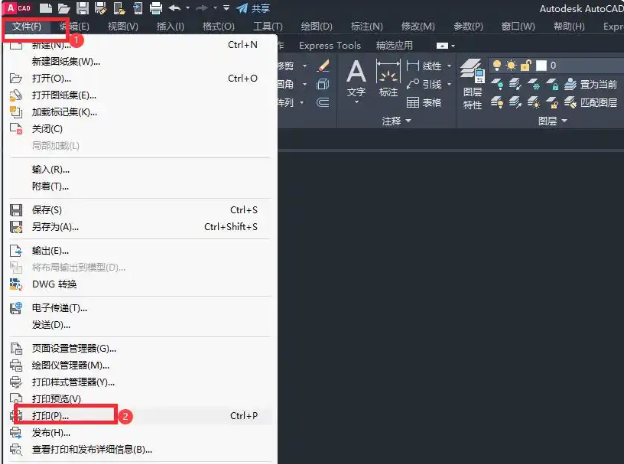Click the 标注 dimension tool icon
Image resolution: width=624 pixels, height=464 pixels.
[388, 78]
